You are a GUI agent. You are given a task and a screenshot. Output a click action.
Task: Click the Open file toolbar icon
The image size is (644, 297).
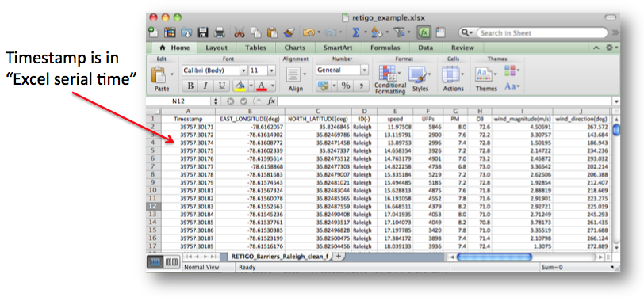point(186,32)
